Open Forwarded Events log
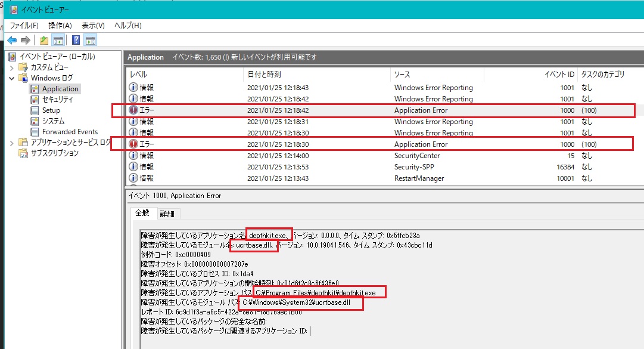644x349 pixels. tap(70, 132)
